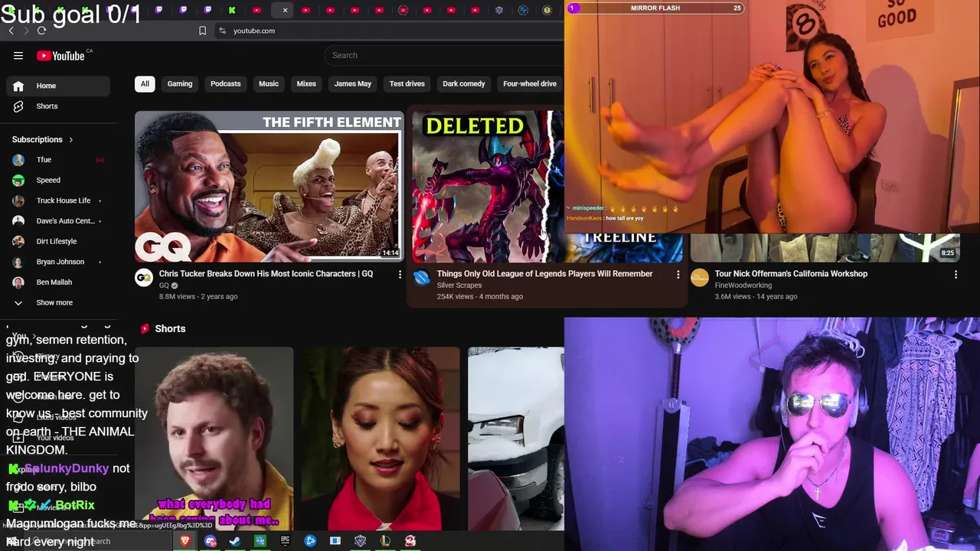Expand the Subscriptions section chevron
The image size is (980, 551).
[70, 139]
